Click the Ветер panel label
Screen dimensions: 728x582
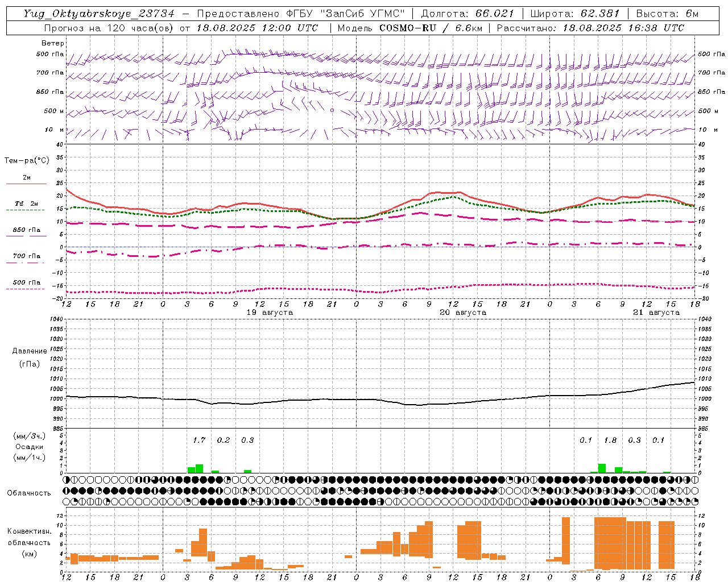[52, 43]
